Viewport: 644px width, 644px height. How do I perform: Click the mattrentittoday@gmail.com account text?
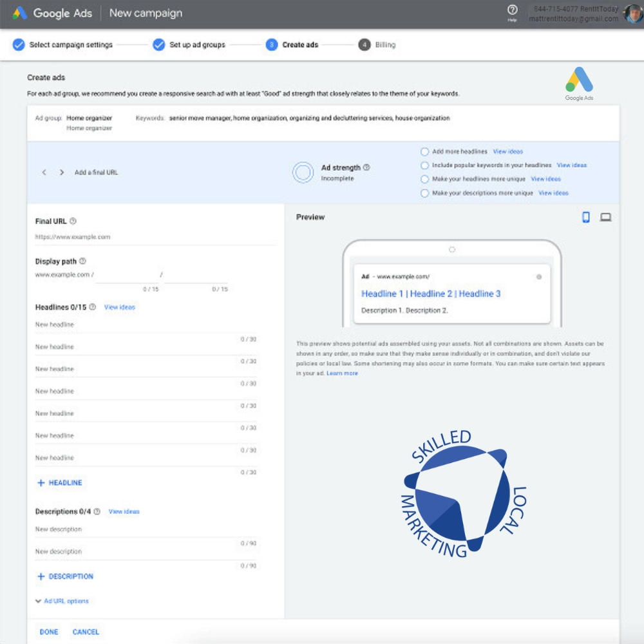click(x=573, y=19)
